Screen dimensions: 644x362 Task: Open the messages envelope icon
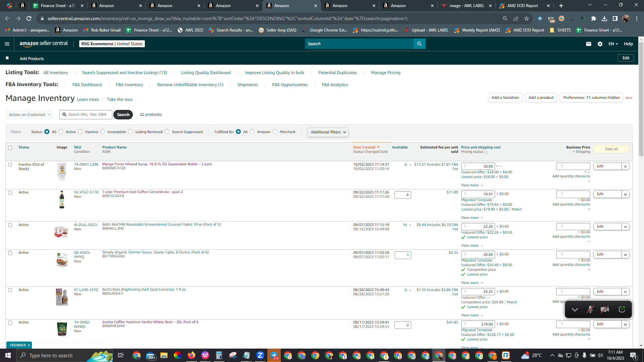coord(588,44)
